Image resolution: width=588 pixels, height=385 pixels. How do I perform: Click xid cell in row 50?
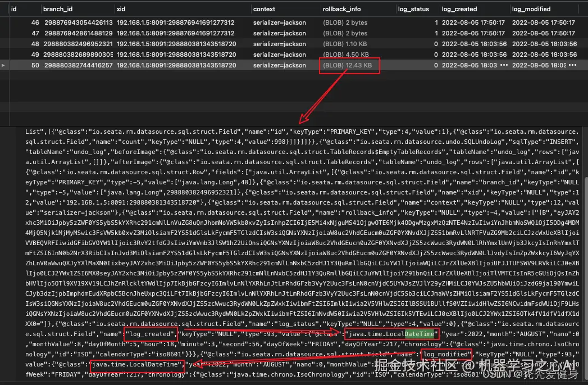tap(176, 65)
